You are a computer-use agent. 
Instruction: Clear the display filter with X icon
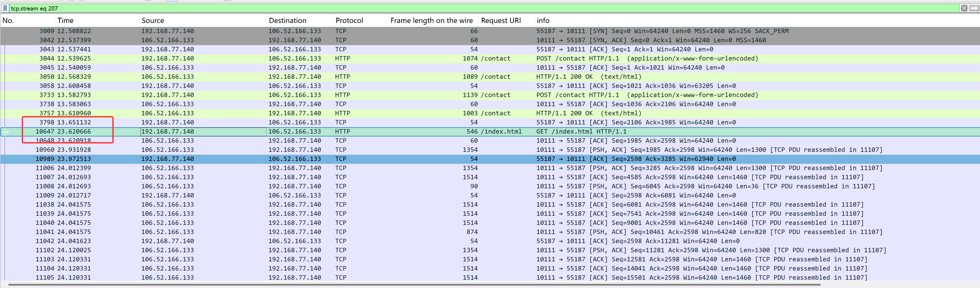click(964, 8)
